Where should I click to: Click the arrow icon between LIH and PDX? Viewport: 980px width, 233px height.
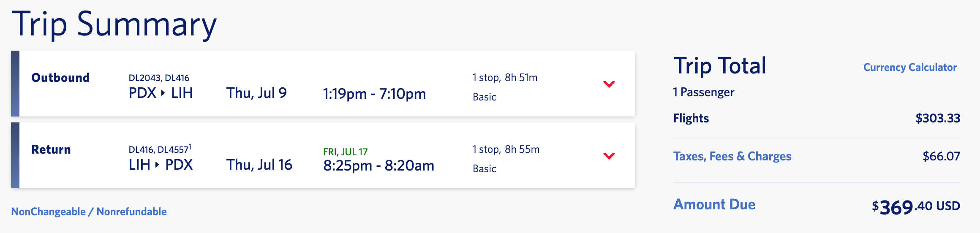point(157,165)
